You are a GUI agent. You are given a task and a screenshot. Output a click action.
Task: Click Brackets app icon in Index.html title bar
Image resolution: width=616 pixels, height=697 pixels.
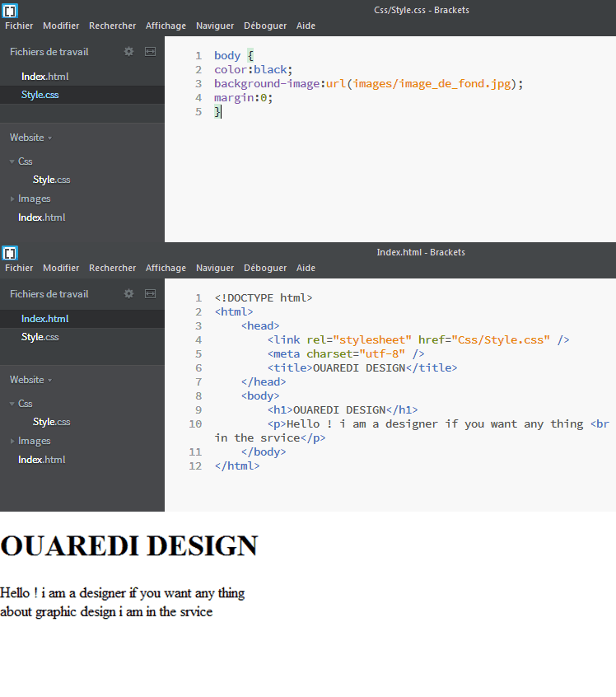coord(10,253)
